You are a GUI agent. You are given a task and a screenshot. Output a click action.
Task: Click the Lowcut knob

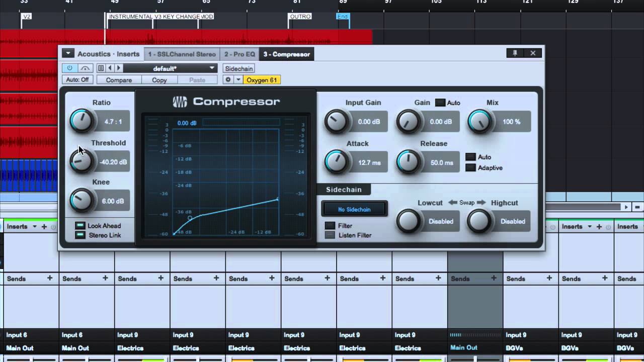click(408, 221)
